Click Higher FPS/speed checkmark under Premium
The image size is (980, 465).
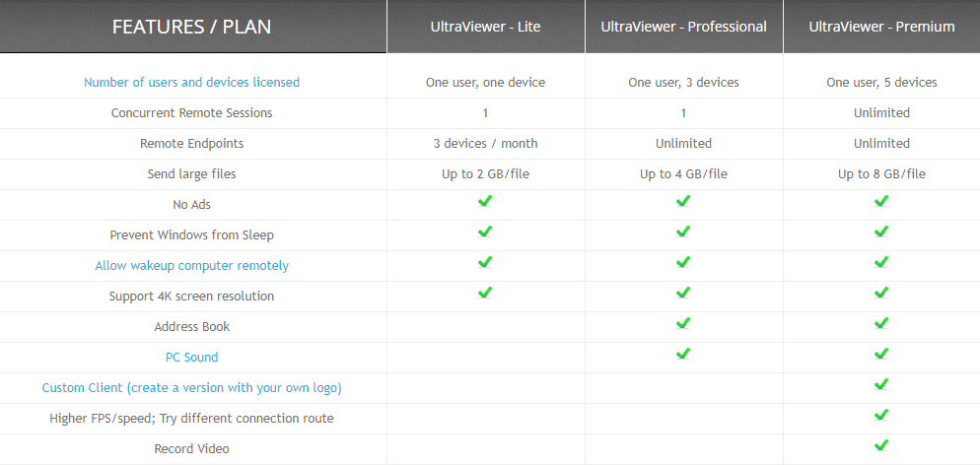pyautogui.click(x=881, y=416)
